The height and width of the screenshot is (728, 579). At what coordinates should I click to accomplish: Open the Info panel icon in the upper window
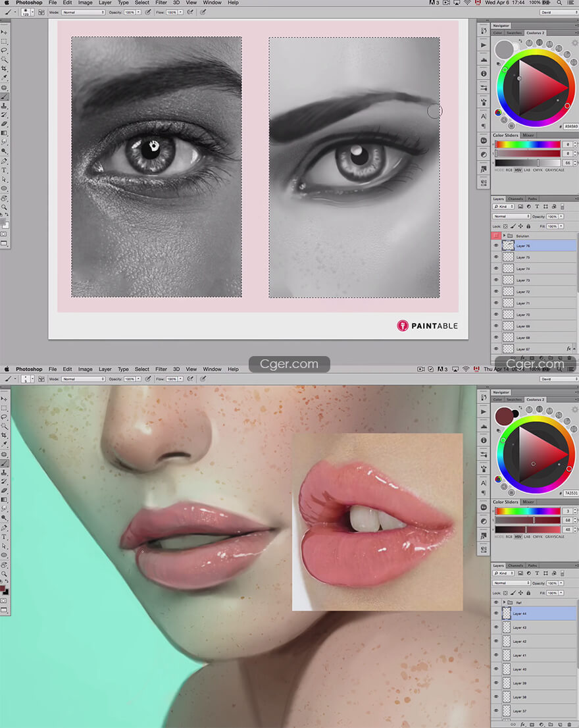tap(484, 73)
